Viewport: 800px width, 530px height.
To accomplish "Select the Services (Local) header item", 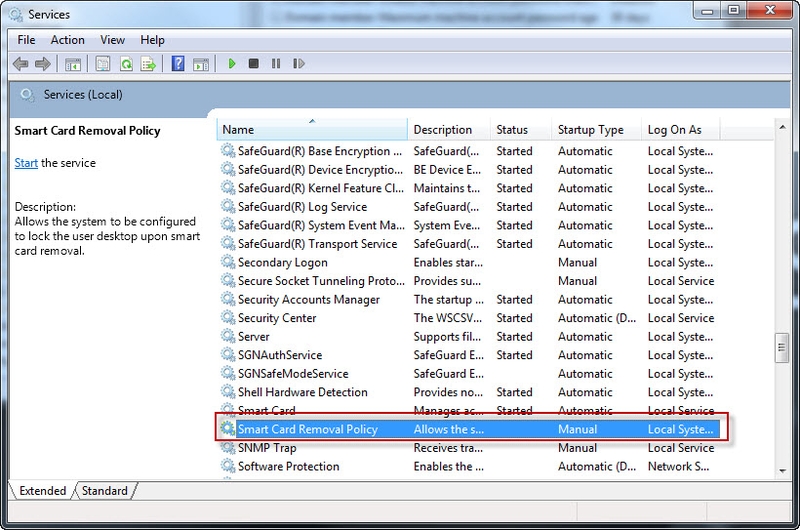I will [83, 95].
